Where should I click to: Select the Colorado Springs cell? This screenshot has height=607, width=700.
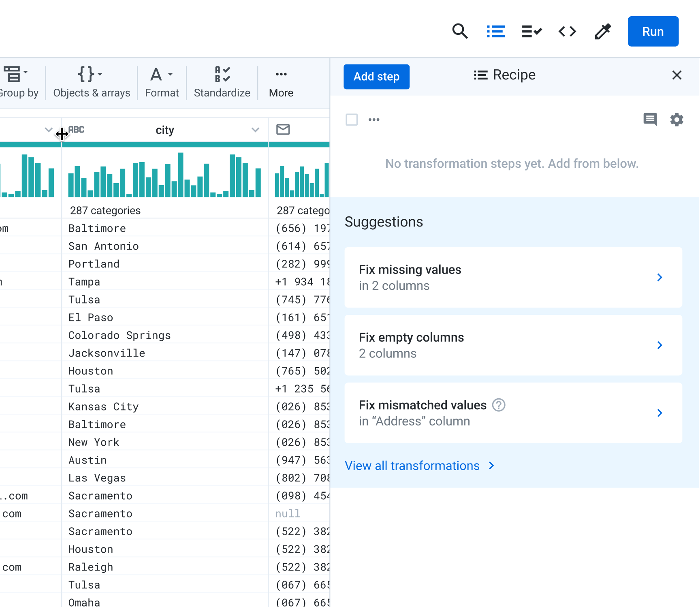[165, 336]
